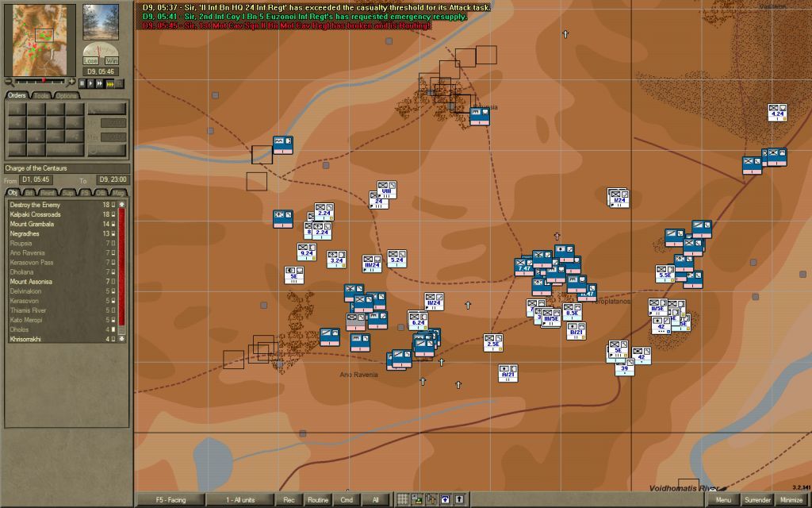This screenshot has width=812, height=508.
Task: Click the Cmd button in bottom toolbar
Action: [347, 500]
